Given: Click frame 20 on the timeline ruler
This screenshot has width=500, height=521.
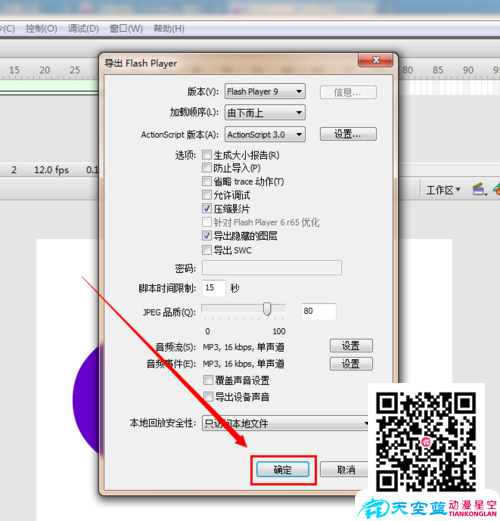Looking at the screenshot, I should click(45, 70).
